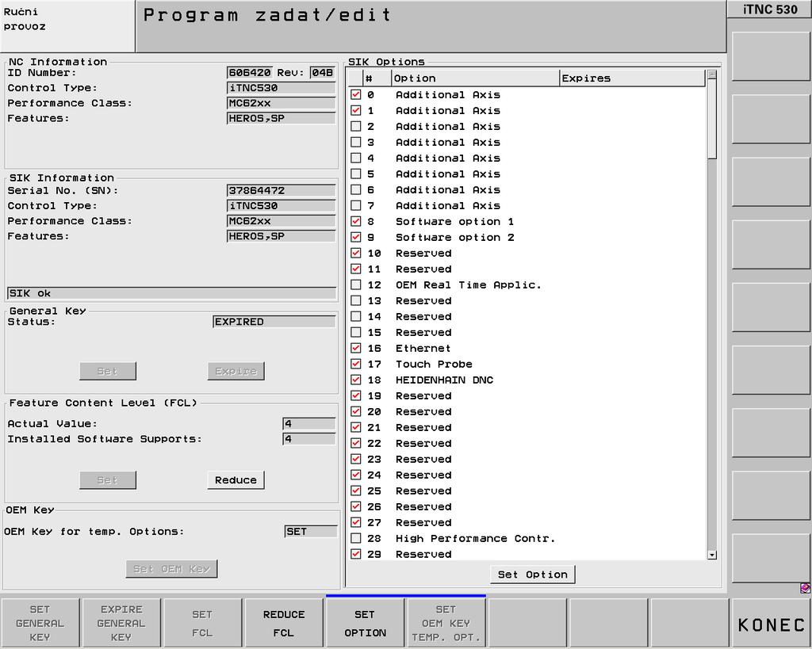Image resolution: width=812 pixels, height=649 pixels.
Task: Click the KONEC soft key
Action: pos(771,624)
